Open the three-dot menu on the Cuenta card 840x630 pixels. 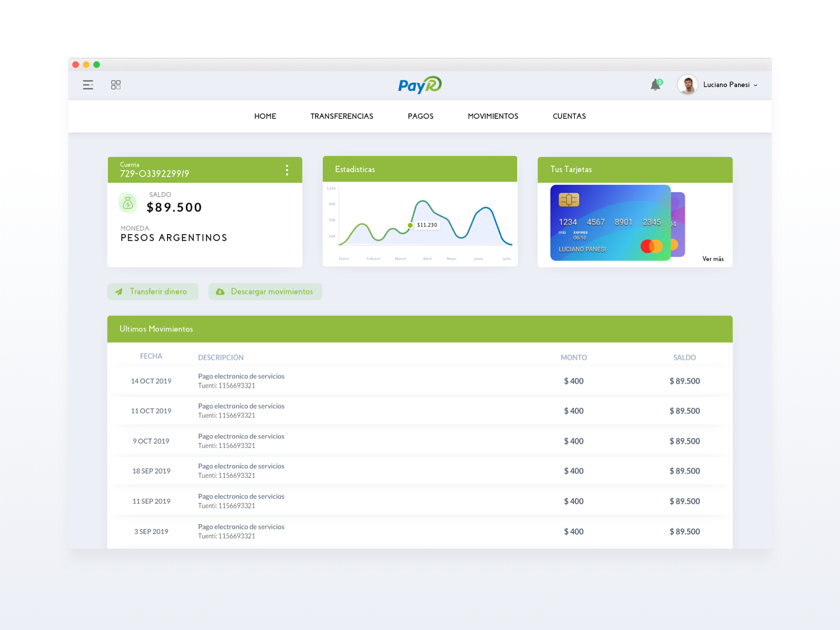[x=287, y=170]
